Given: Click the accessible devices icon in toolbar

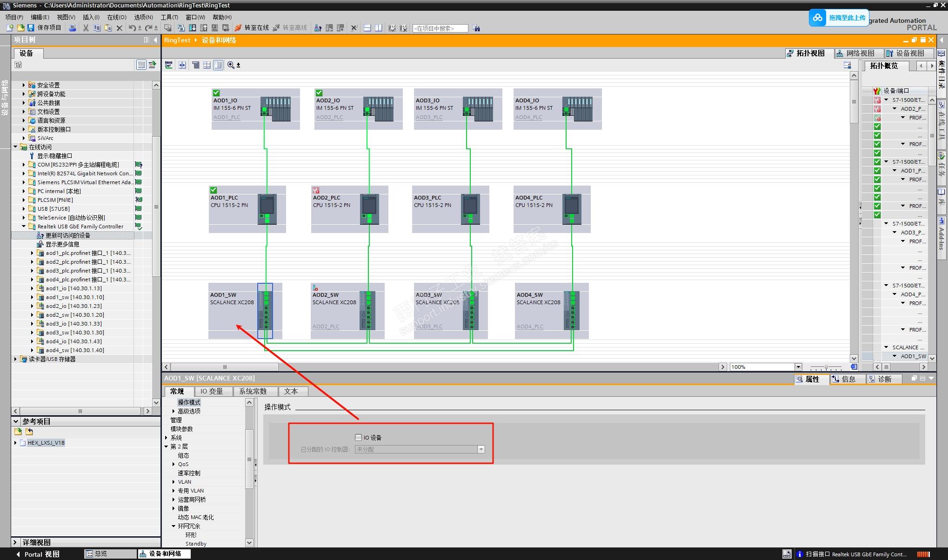Looking at the screenshot, I should click(318, 28).
